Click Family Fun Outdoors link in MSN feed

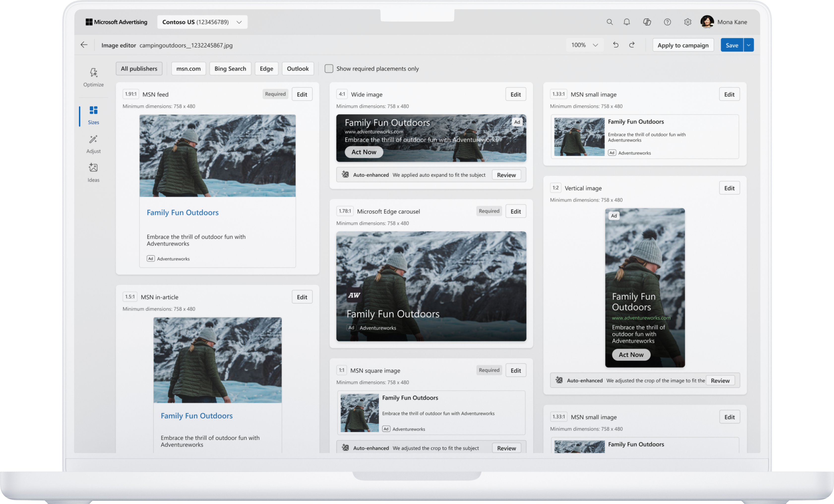(183, 212)
